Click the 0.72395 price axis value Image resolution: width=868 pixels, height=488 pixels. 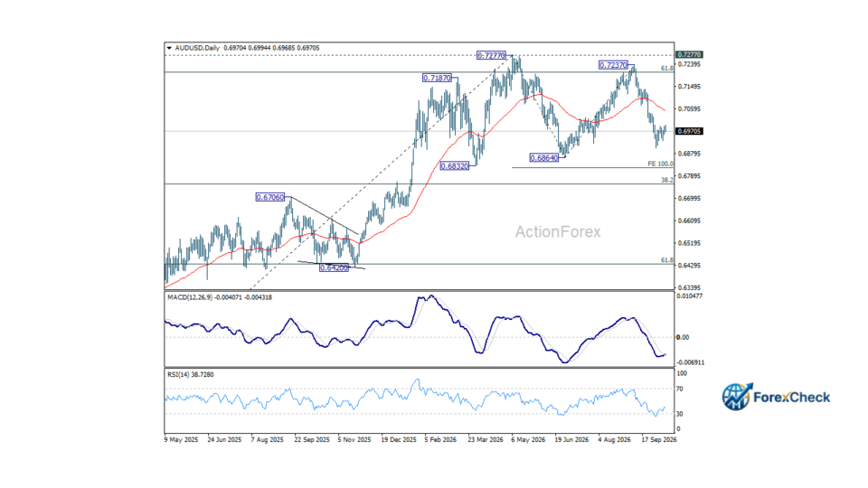click(689, 64)
